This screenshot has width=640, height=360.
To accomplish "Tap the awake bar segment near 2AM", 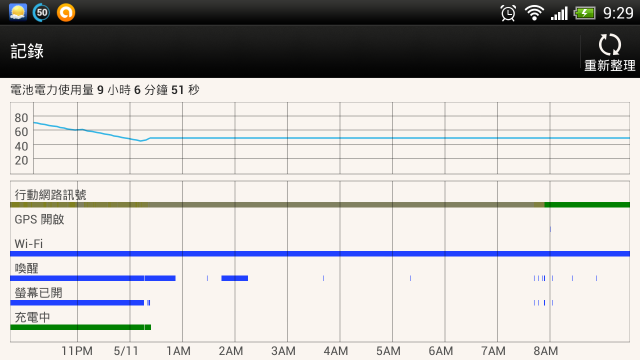I will 235,278.
